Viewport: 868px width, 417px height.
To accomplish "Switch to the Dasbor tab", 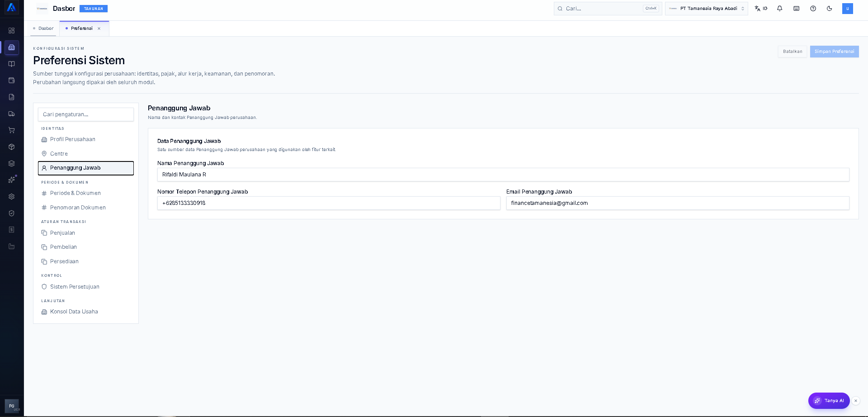I will (43, 28).
